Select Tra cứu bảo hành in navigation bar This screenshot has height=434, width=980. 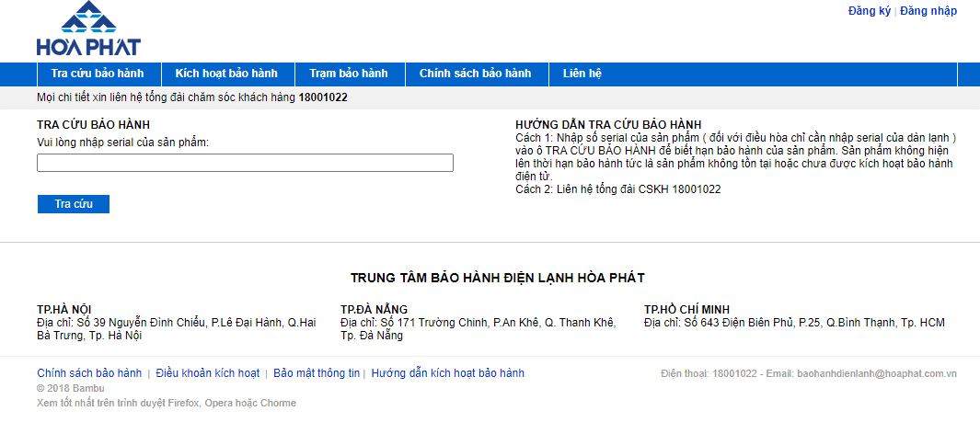pos(98,74)
